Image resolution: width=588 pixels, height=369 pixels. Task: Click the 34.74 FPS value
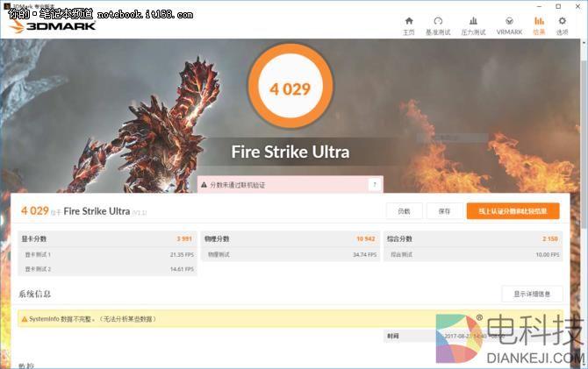coord(364,255)
